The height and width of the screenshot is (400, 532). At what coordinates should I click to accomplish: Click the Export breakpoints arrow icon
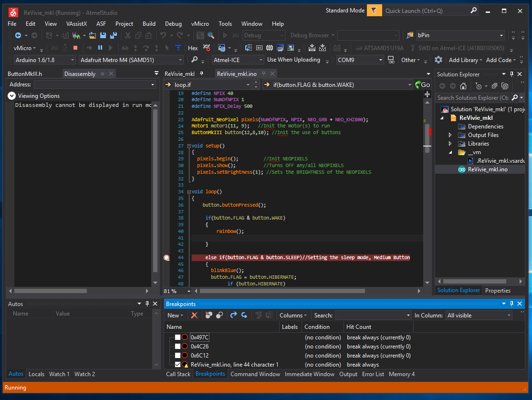coord(233,316)
